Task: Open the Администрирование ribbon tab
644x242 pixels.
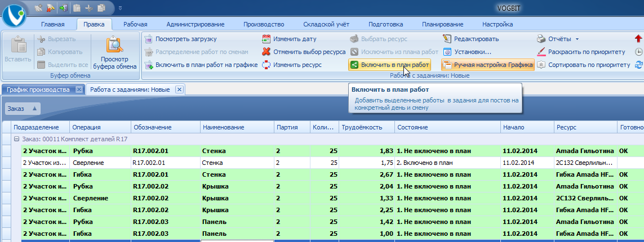Action: point(196,24)
